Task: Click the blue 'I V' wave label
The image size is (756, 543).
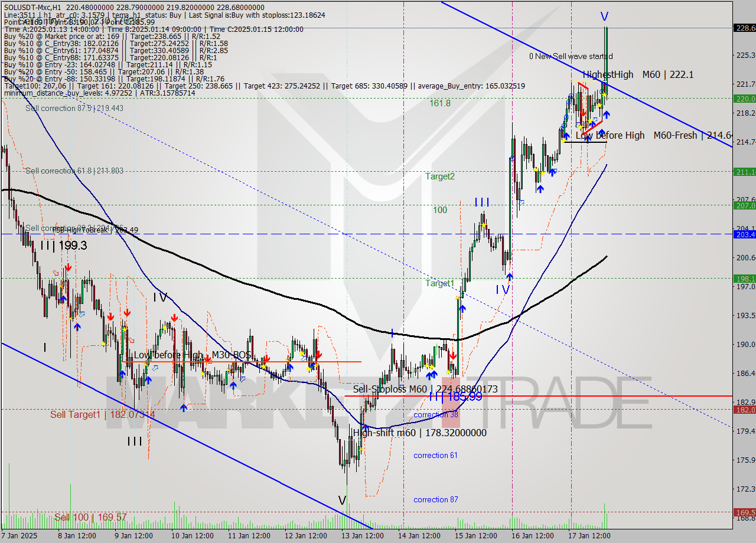Action: pos(502,289)
